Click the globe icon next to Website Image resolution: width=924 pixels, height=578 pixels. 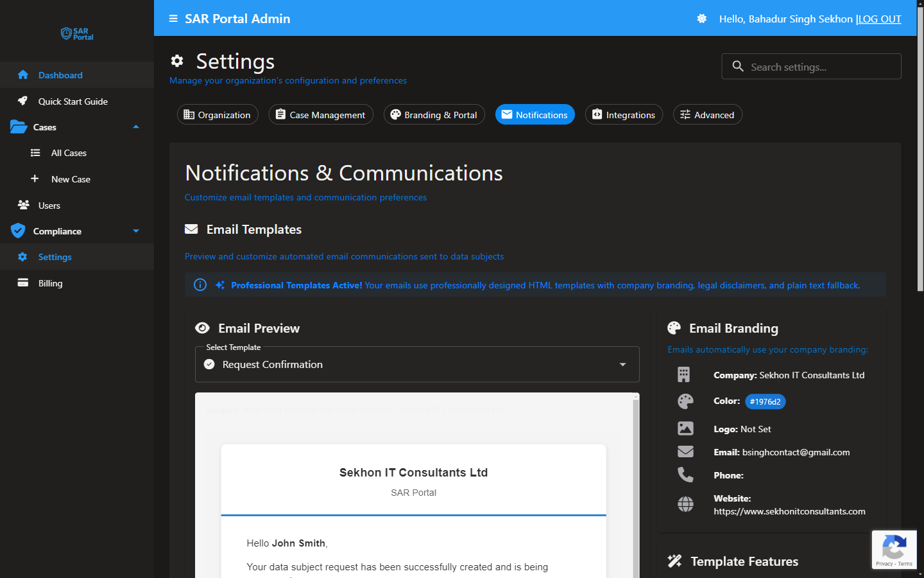point(685,504)
